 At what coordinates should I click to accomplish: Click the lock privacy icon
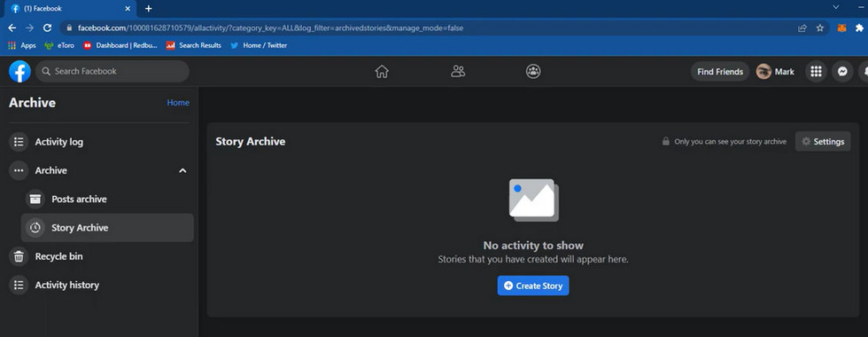tap(666, 141)
